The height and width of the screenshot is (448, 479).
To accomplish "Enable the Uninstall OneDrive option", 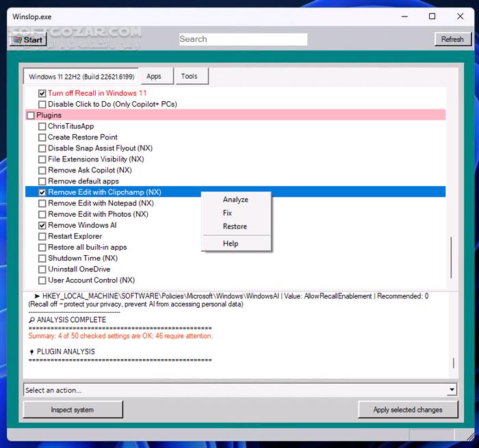I will [x=42, y=269].
